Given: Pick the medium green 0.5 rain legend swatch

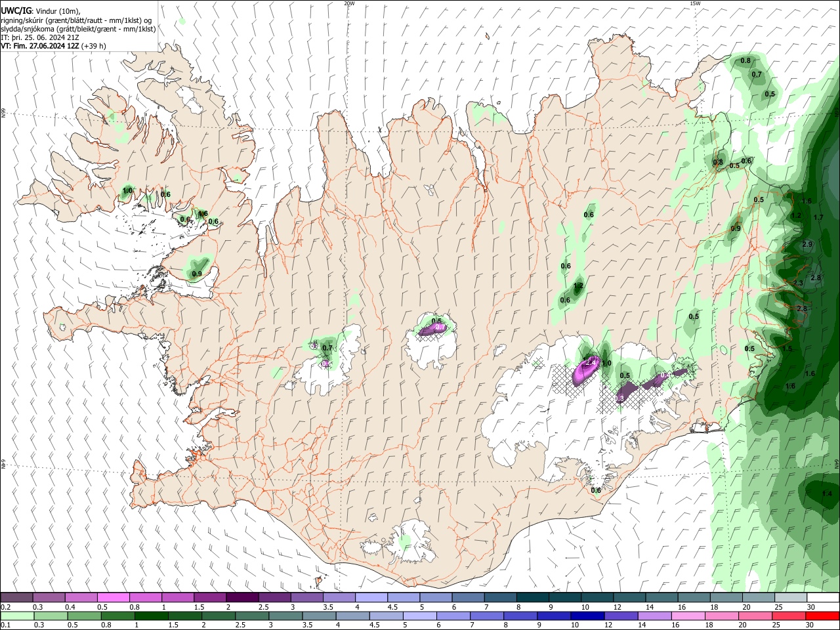Looking at the screenshot, I should [83, 616].
